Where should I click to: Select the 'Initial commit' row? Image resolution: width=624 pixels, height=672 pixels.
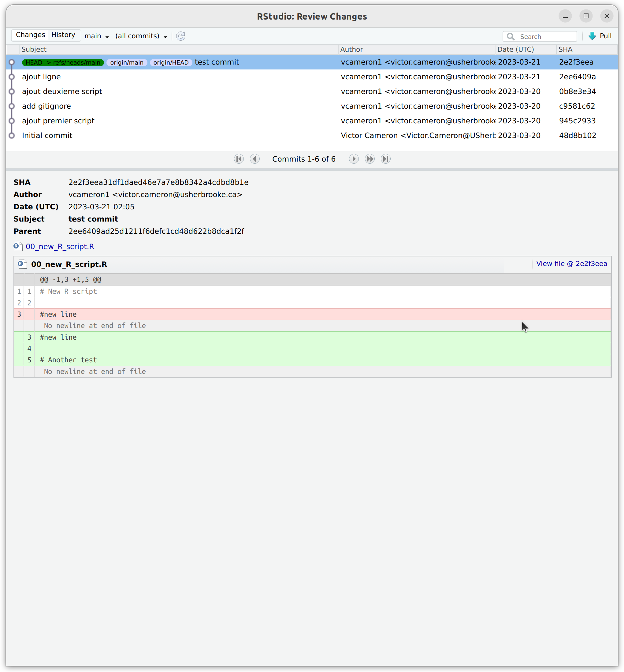tap(312, 136)
